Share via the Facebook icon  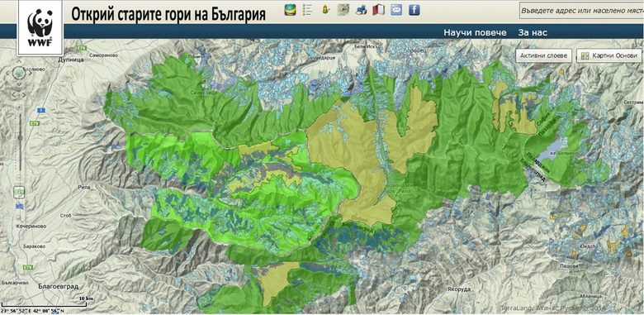click(414, 9)
